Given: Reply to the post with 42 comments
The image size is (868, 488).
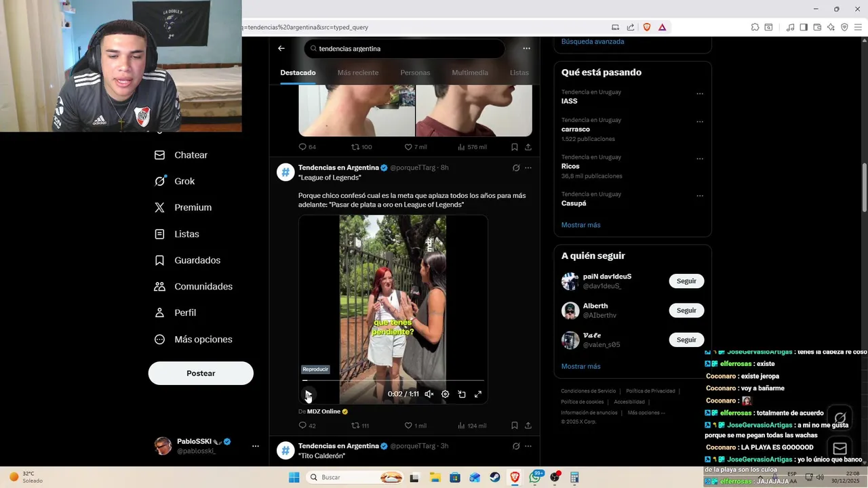Looking at the screenshot, I should [x=307, y=426].
